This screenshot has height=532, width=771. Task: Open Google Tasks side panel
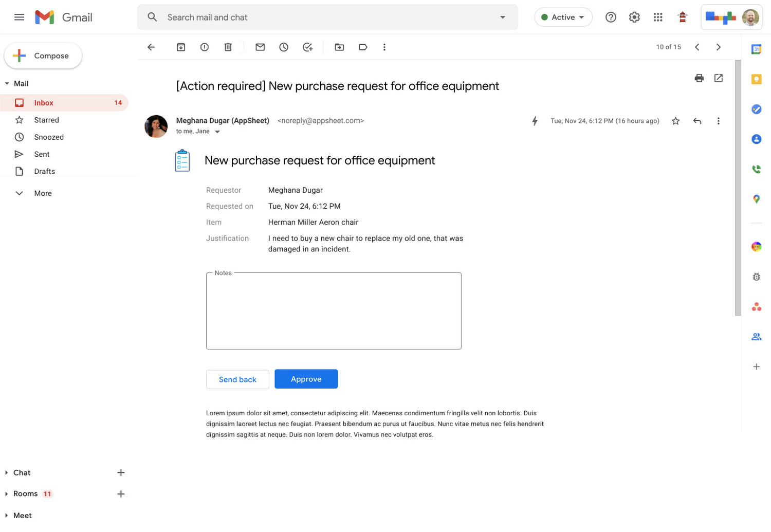pos(756,109)
